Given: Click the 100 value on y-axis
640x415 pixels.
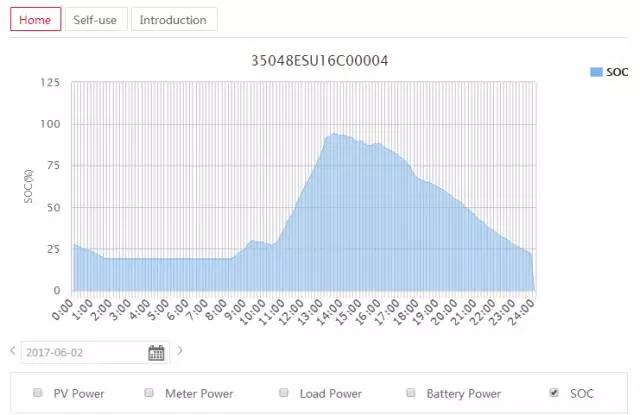Looking at the screenshot, I should tap(52, 124).
